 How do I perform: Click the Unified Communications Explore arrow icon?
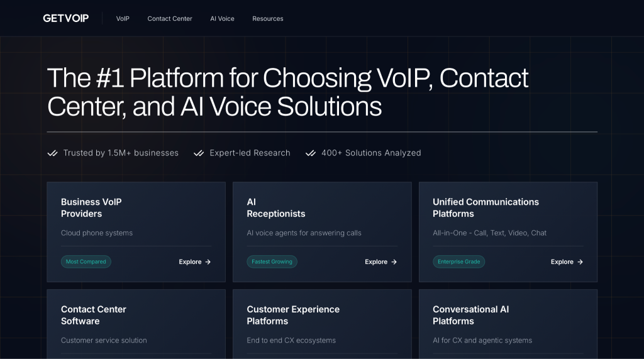tap(580, 262)
